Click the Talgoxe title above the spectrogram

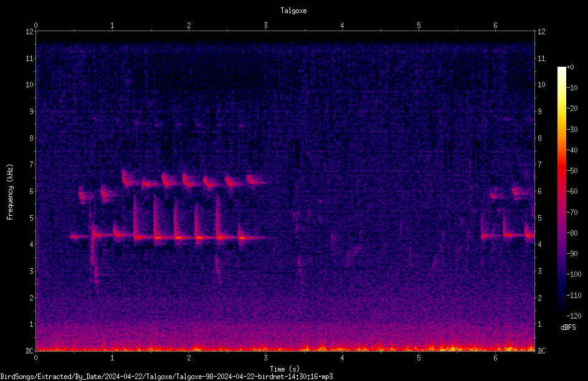(x=293, y=11)
